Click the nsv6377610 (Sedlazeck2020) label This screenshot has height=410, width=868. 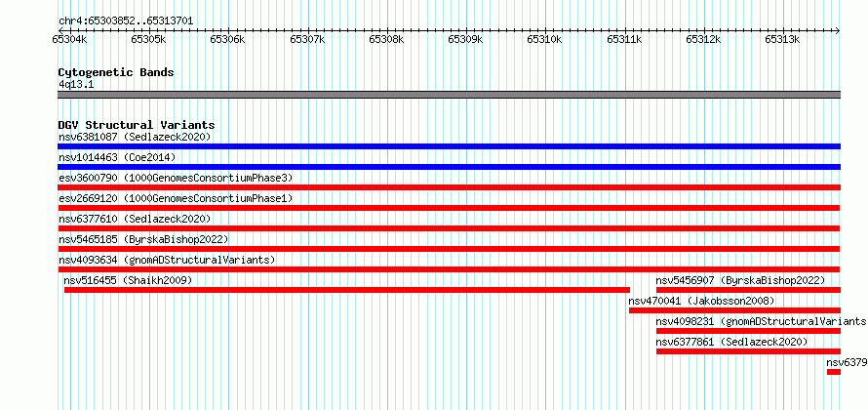point(135,219)
